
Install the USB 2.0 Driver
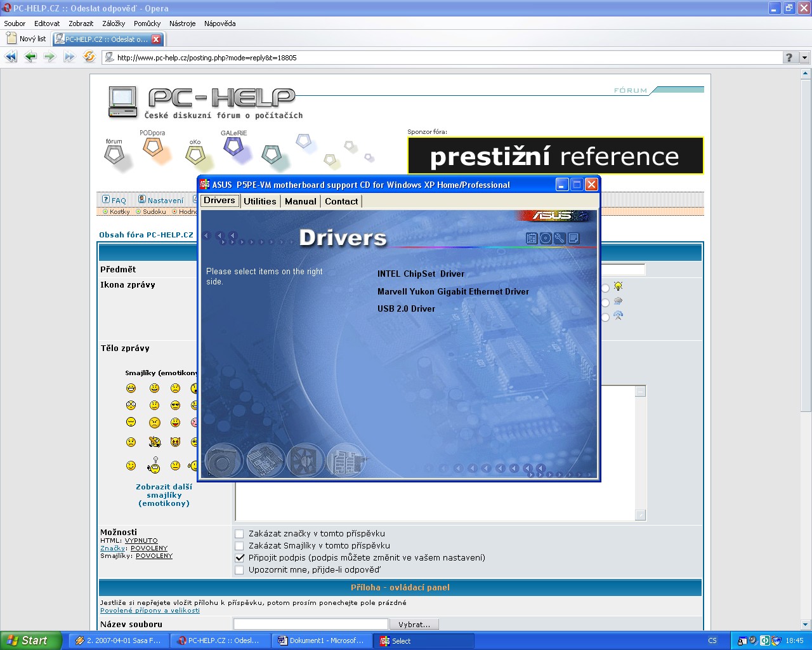click(406, 309)
